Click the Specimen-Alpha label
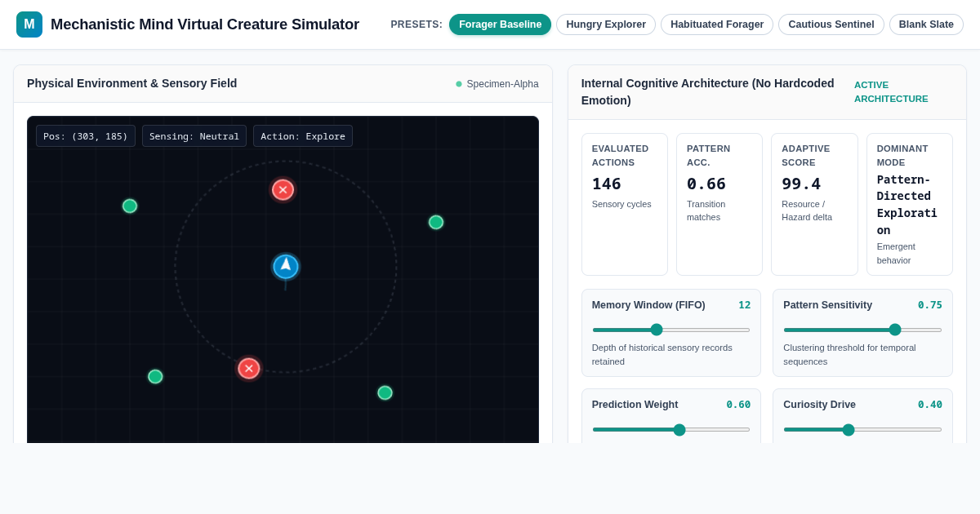The height and width of the screenshot is (514, 980). tap(502, 84)
